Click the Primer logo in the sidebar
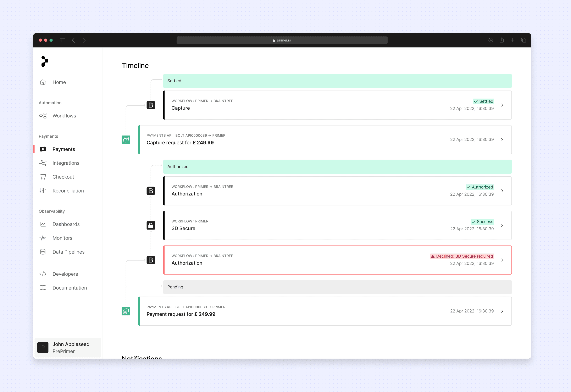Viewport: 571px width, 392px height. 44,61
